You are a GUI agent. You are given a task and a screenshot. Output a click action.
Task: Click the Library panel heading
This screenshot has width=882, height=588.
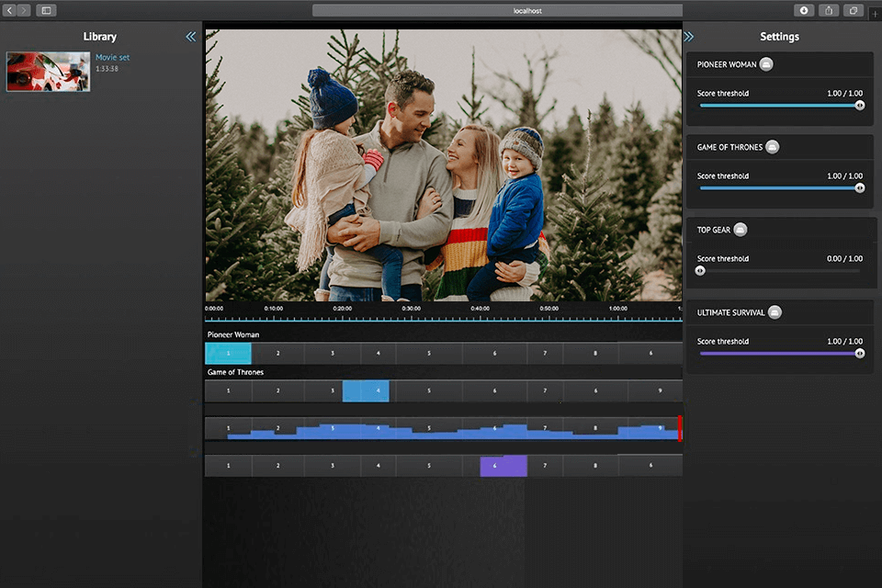point(99,37)
